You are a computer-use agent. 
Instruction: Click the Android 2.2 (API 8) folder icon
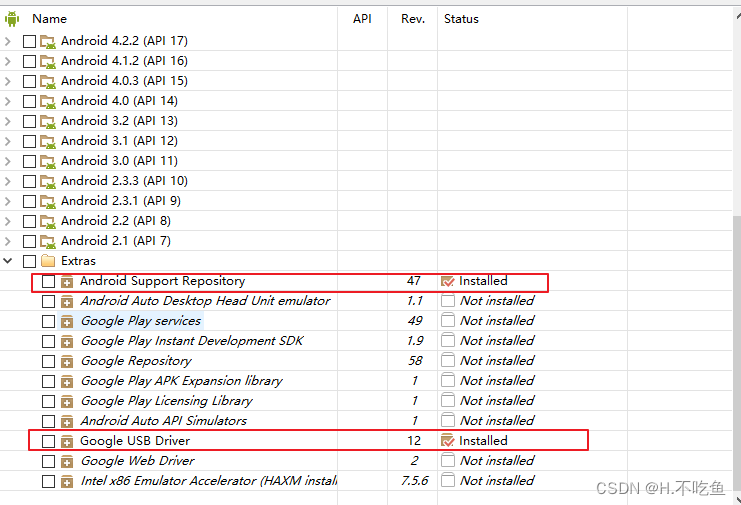[x=48, y=222]
